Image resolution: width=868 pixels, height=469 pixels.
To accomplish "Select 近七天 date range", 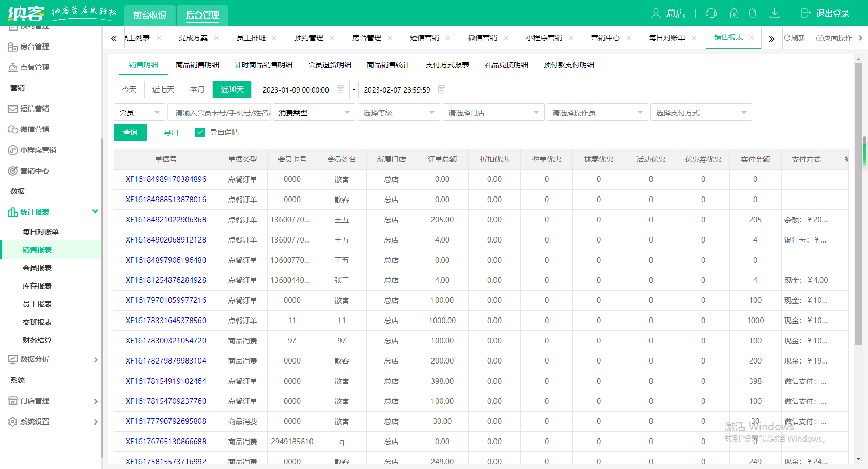I will [x=163, y=89].
